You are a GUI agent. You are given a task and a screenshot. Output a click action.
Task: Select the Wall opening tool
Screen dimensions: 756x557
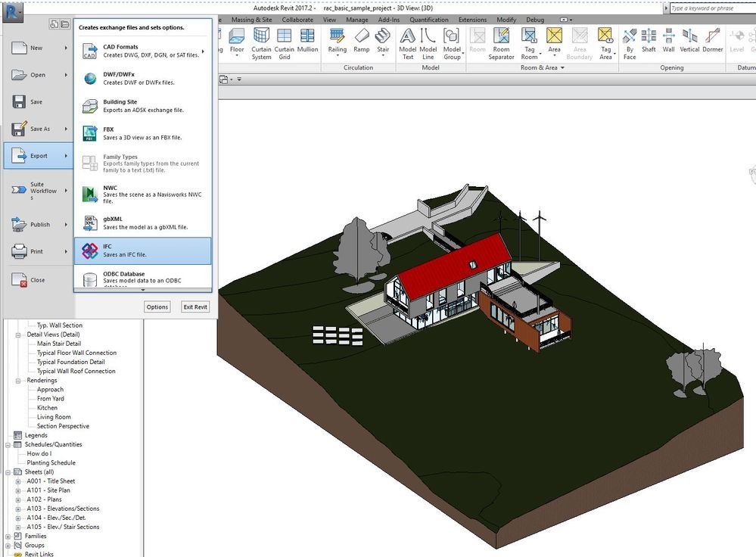(x=668, y=41)
